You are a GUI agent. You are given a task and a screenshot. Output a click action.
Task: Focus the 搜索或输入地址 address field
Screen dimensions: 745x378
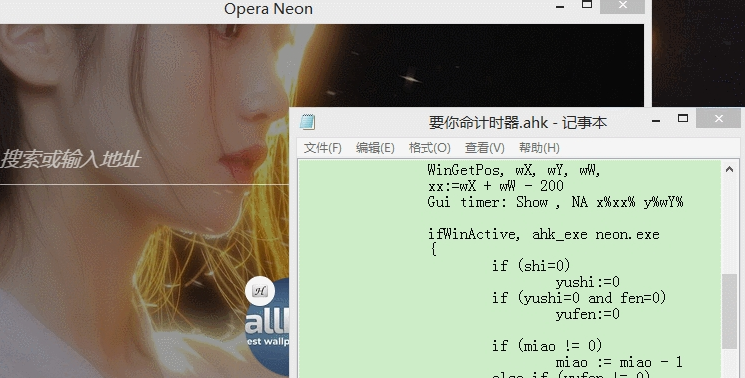point(143,160)
